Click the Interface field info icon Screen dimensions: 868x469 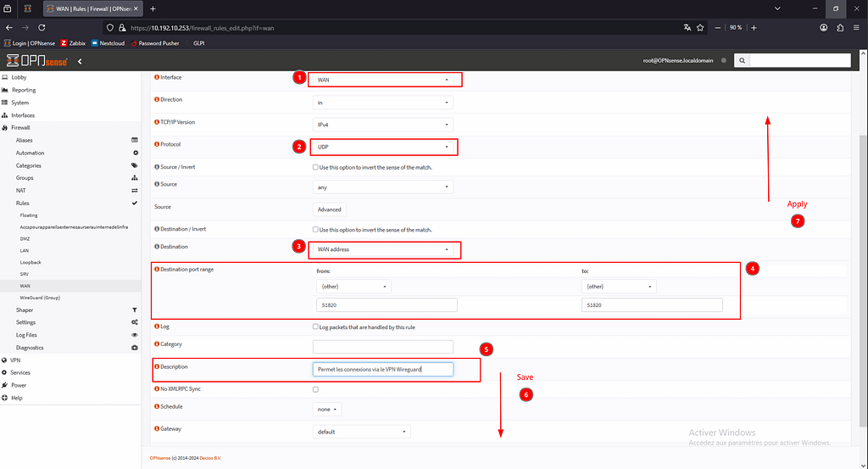157,77
